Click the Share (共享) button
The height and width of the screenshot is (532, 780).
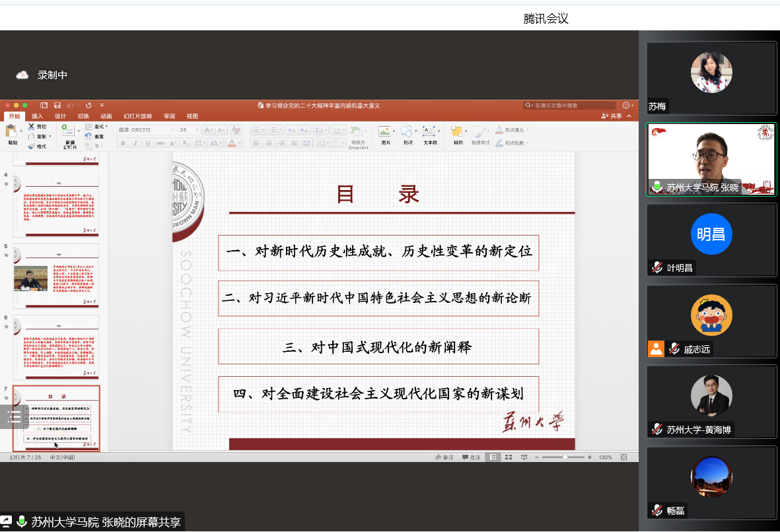[x=612, y=116]
